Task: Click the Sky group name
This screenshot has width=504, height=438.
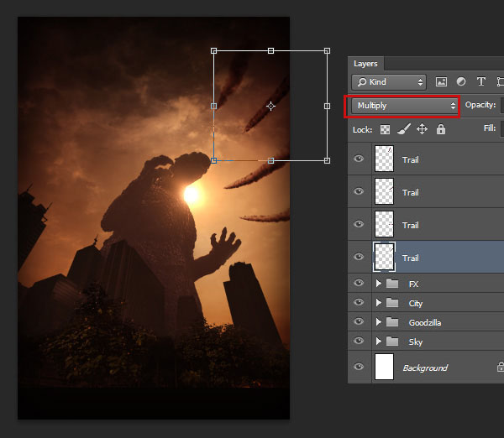Action: click(x=415, y=342)
